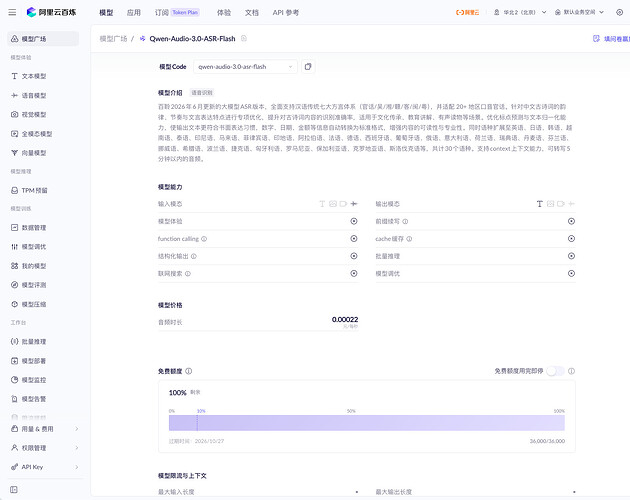Image resolution: width=630 pixels, height=500 pixels.
Task: Click 模型广场 breadcrumb link
Action: (113, 39)
